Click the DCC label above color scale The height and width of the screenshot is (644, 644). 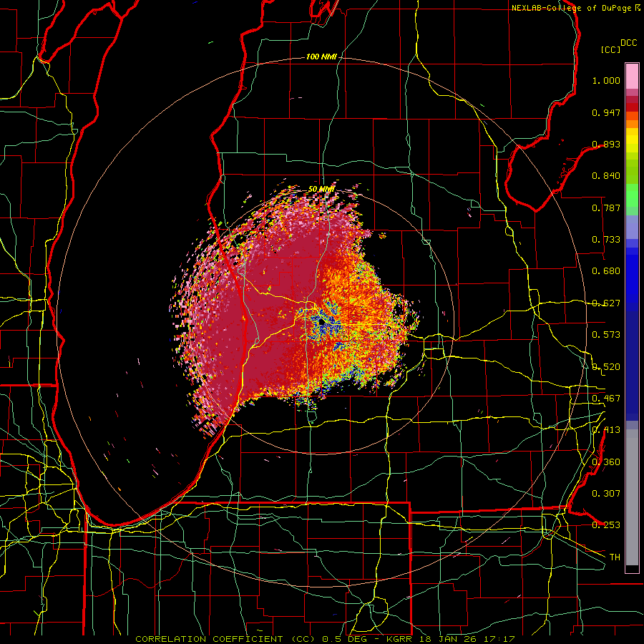[x=629, y=43]
